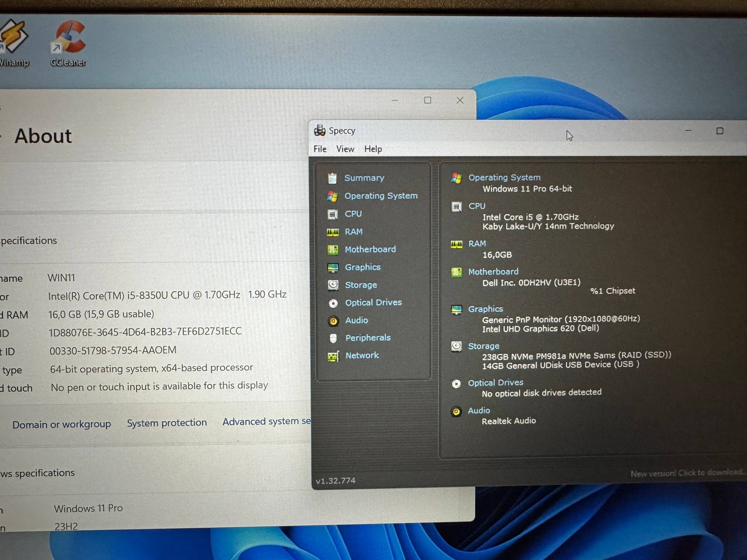Click 'Dell Inc. 0DH2HV (U3E1)' text
The height and width of the screenshot is (560, 747).
click(x=531, y=283)
